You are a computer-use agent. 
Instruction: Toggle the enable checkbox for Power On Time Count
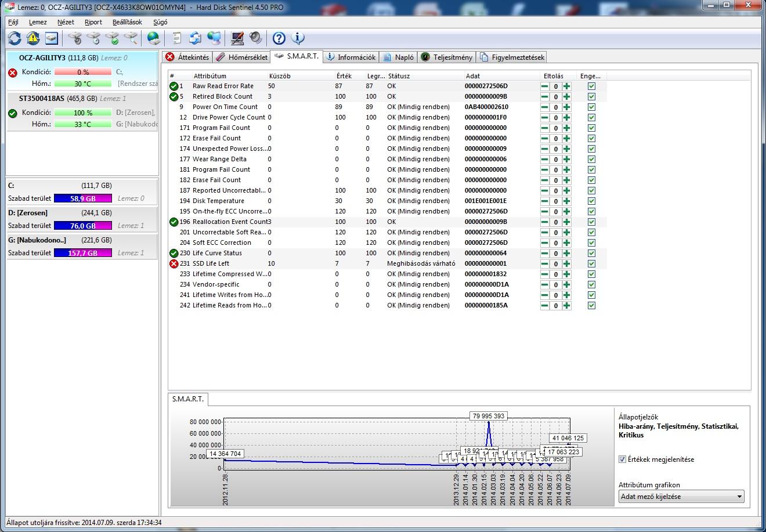pyautogui.click(x=591, y=107)
